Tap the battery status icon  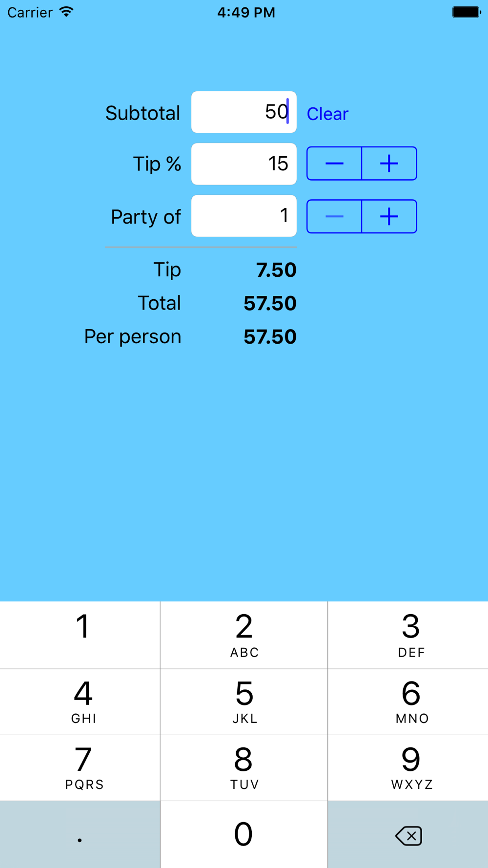click(x=467, y=12)
